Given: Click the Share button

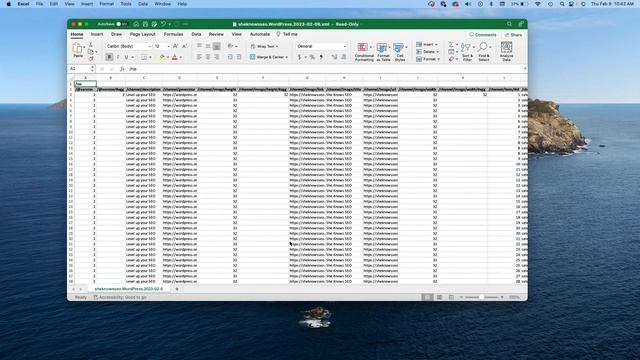Looking at the screenshot, I should click(513, 35).
